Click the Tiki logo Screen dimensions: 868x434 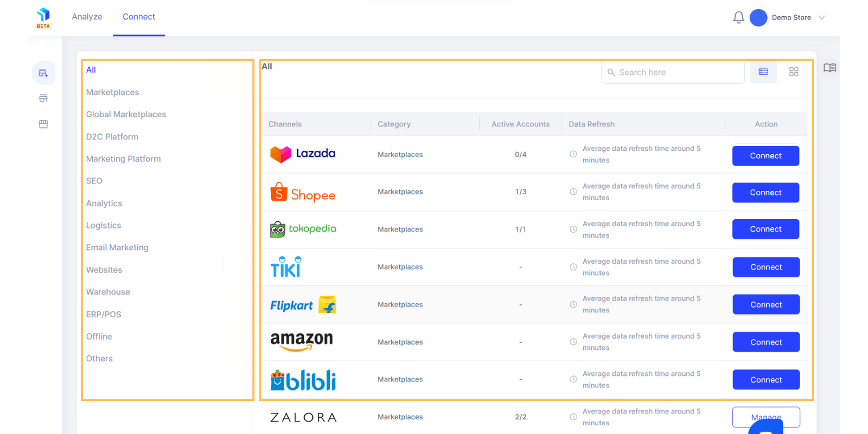point(286,267)
